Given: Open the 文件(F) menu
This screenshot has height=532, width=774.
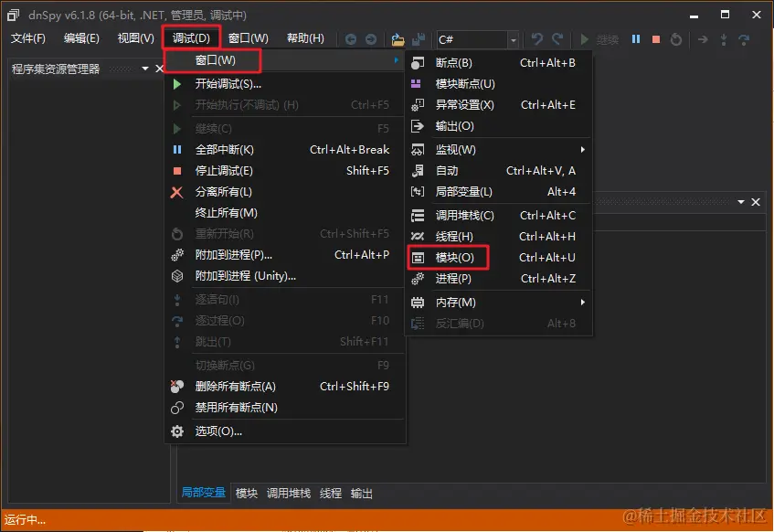Looking at the screenshot, I should [x=28, y=38].
